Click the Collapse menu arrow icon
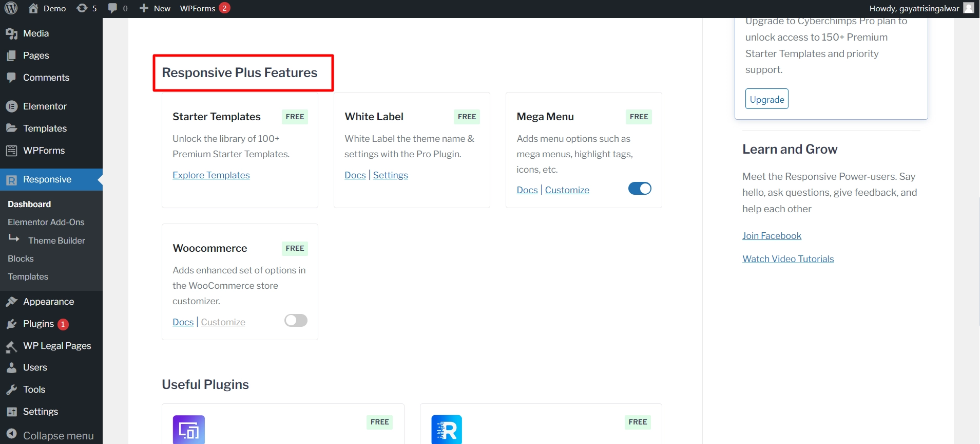The width and height of the screenshot is (980, 444). [12, 434]
